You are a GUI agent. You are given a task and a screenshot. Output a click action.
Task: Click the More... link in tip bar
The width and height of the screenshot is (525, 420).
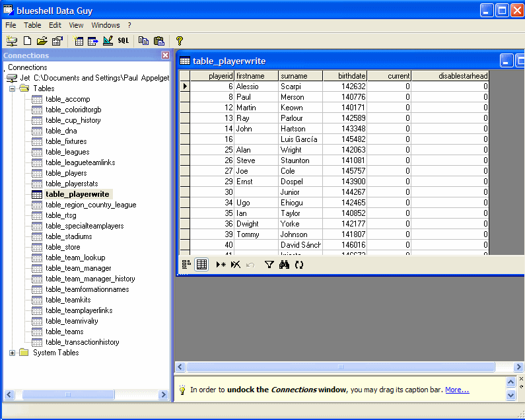pos(457,390)
